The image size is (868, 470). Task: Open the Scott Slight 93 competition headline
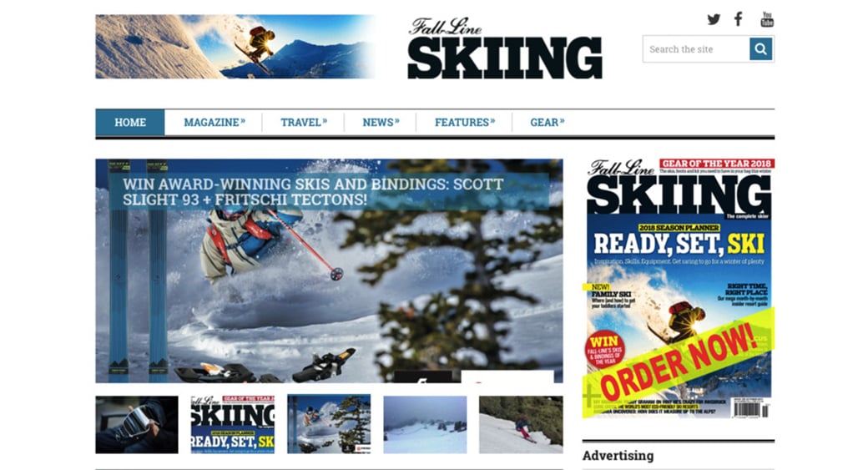(313, 191)
